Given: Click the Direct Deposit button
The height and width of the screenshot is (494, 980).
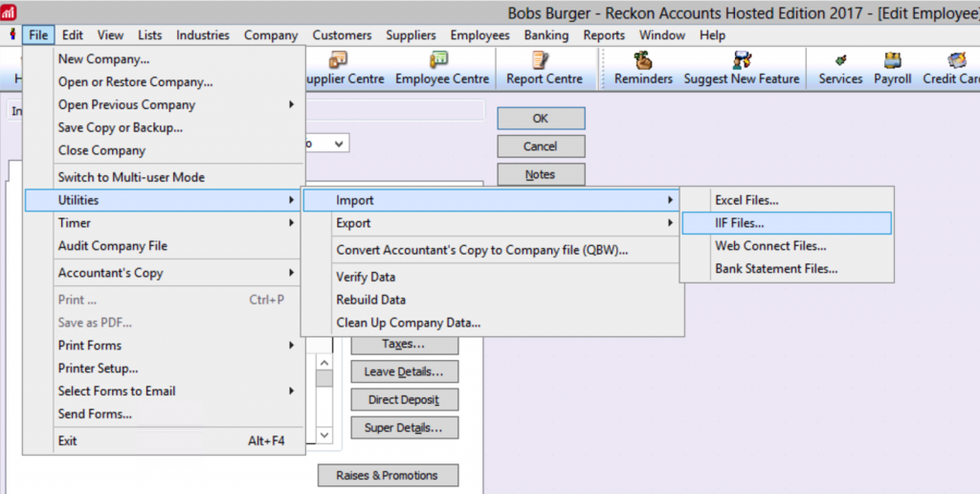Looking at the screenshot, I should point(405,399).
